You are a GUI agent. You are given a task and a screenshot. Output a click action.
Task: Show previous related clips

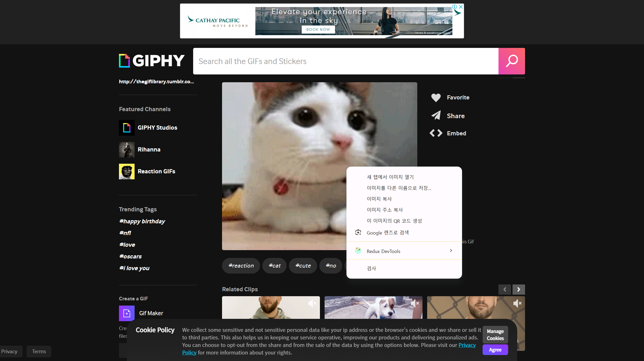click(x=504, y=289)
